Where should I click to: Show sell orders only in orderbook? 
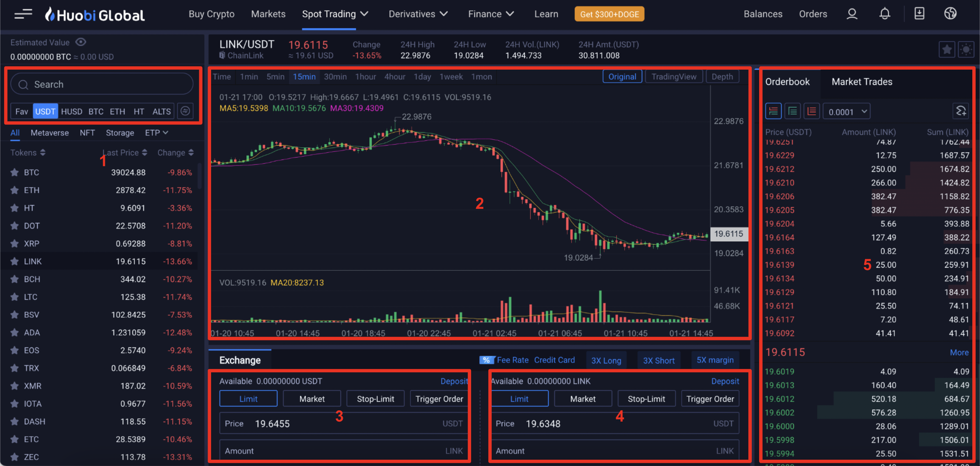(812, 111)
